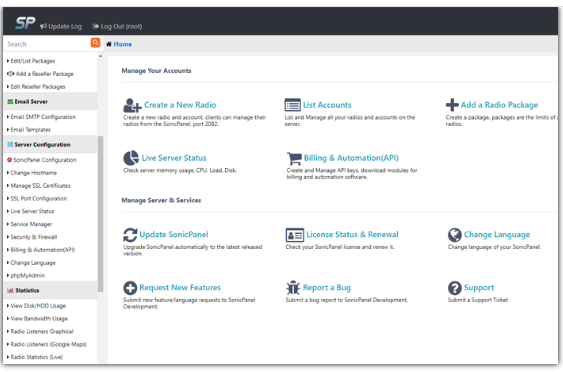Click the Report a Bug insect icon
This screenshot has height=372, width=563.
[x=293, y=288]
